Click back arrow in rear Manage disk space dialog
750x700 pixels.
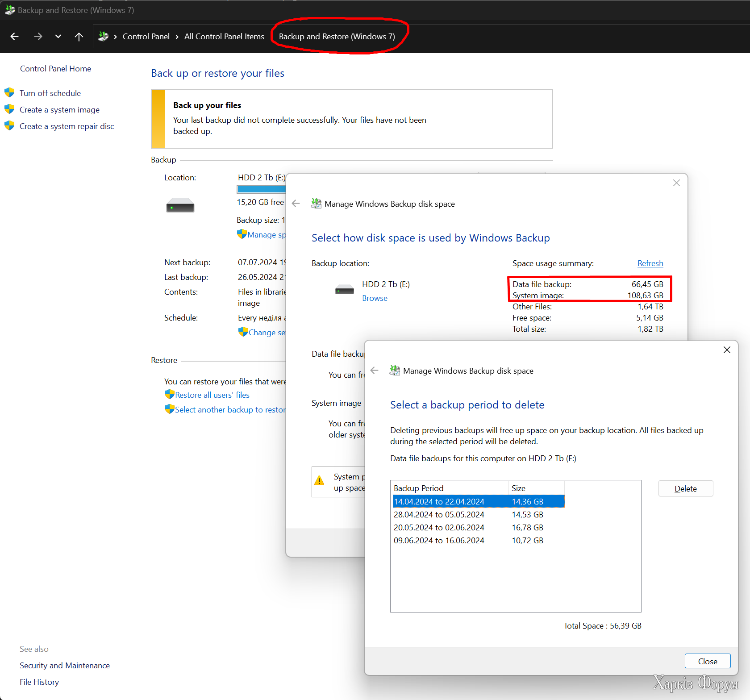[296, 204]
